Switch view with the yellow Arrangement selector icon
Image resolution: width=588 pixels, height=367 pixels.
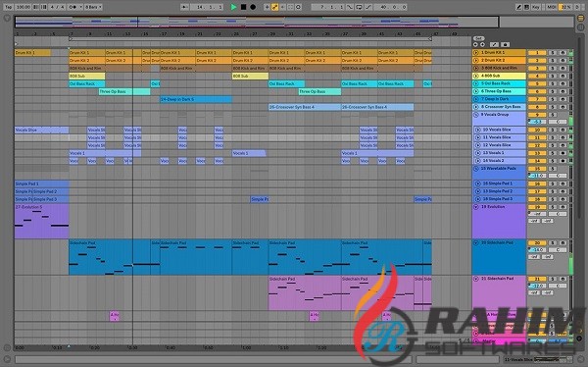[580, 19]
